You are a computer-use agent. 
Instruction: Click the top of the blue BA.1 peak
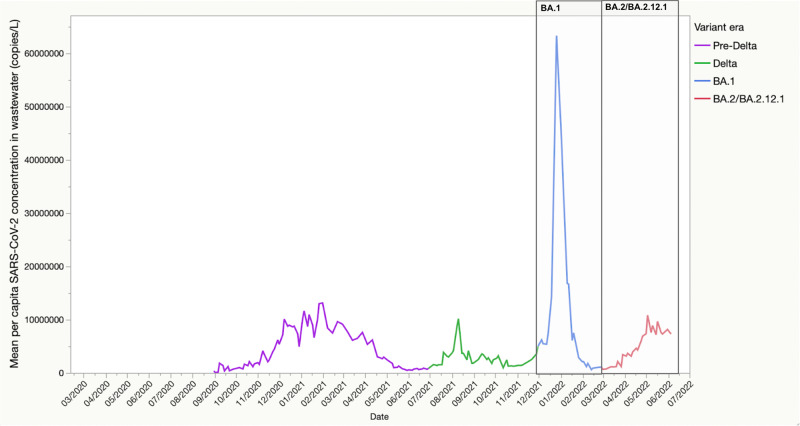pyautogui.click(x=556, y=37)
